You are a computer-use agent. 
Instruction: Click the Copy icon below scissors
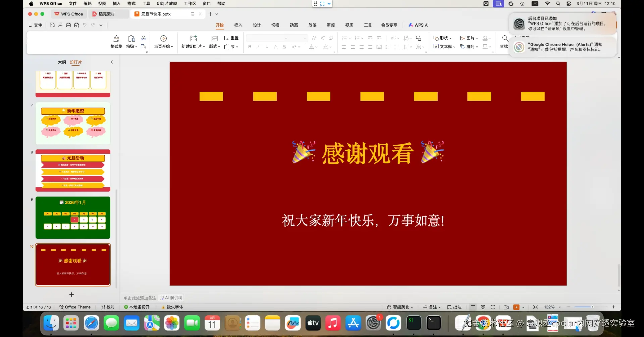click(x=143, y=47)
